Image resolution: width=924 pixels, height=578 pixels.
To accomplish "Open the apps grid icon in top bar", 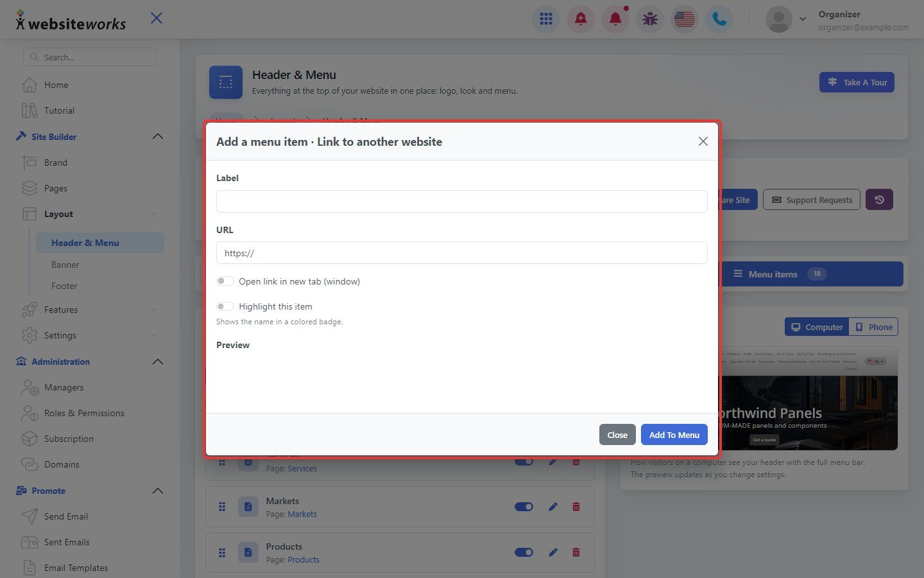I will point(546,19).
